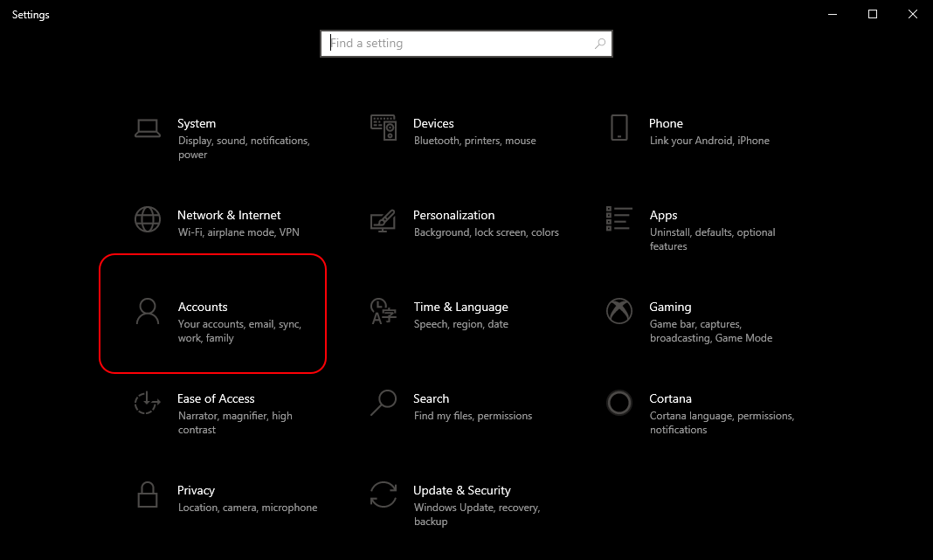Open the Cortana heading
This screenshot has width=933, height=560.
[671, 398]
